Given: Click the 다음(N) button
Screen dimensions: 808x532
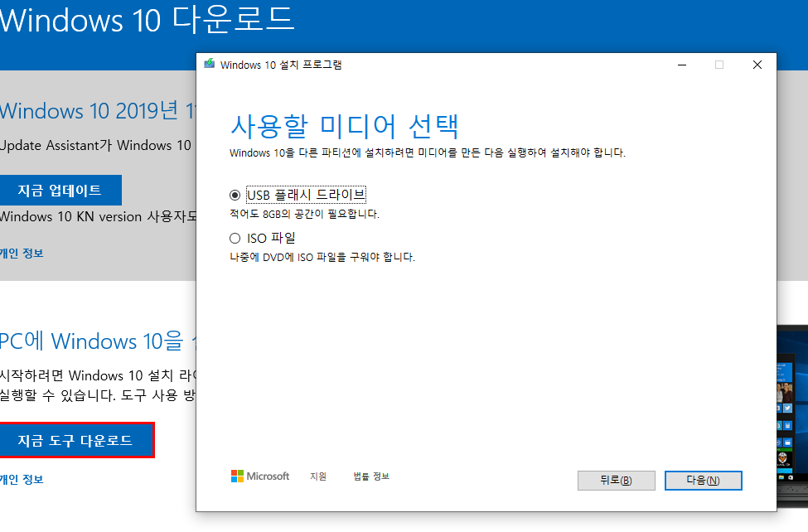Looking at the screenshot, I should coord(703,481).
